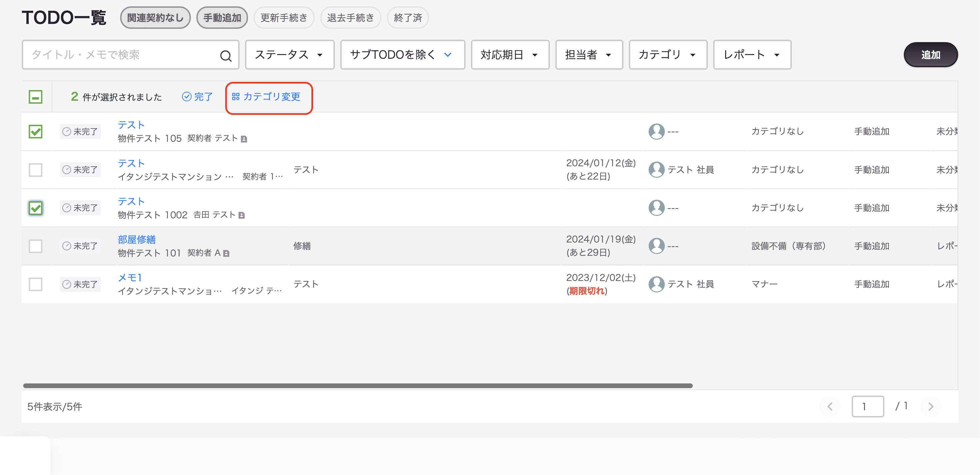This screenshot has height=475, width=980.
Task: Go to the next page arrow
Action: [931, 407]
